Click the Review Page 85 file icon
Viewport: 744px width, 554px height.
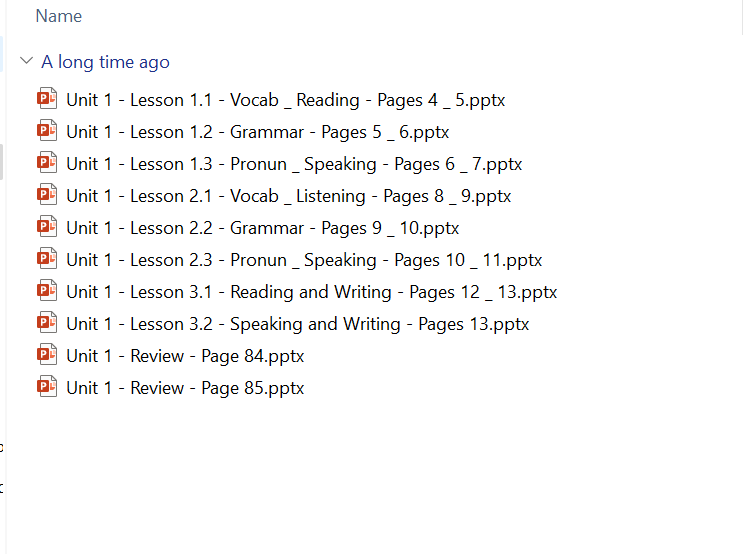tap(46, 387)
